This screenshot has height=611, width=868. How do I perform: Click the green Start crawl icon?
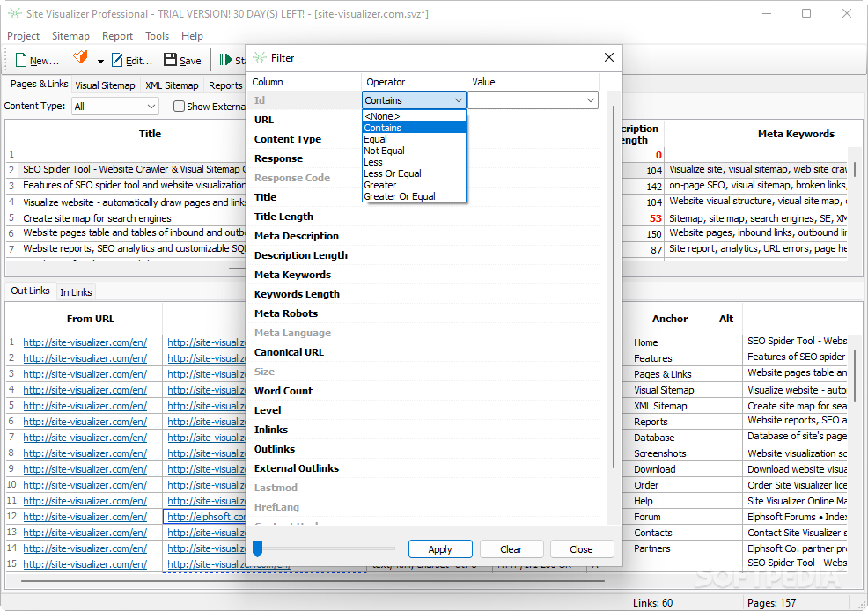[224, 60]
